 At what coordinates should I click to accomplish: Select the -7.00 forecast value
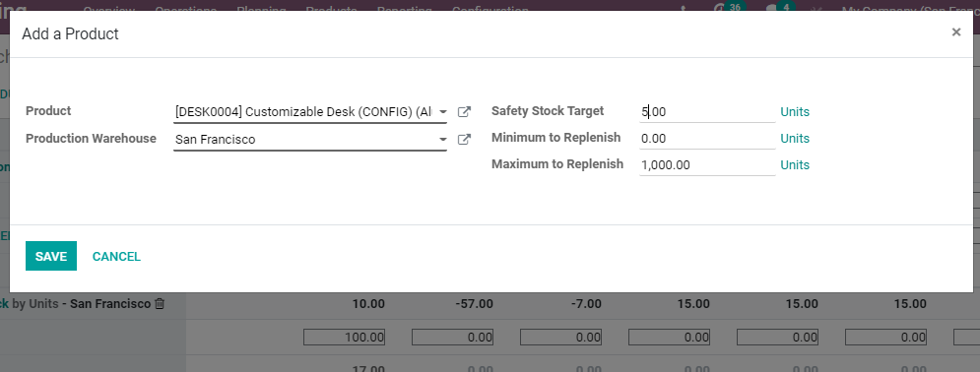pyautogui.click(x=586, y=305)
